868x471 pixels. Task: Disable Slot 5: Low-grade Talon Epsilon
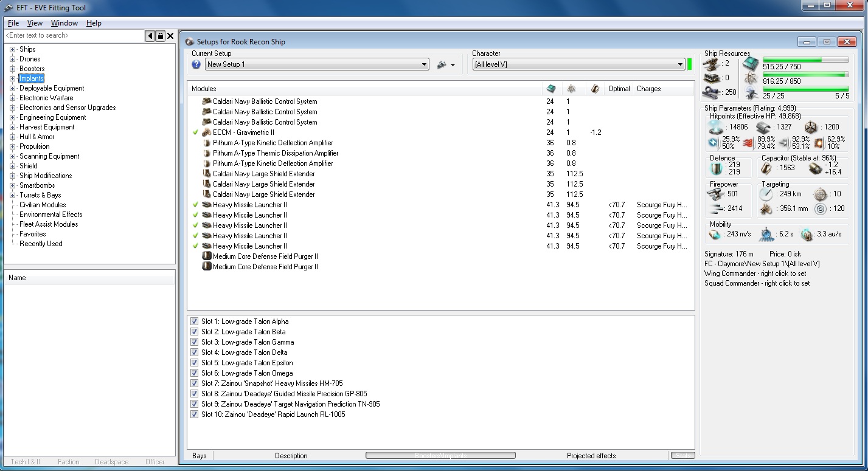[x=195, y=363]
